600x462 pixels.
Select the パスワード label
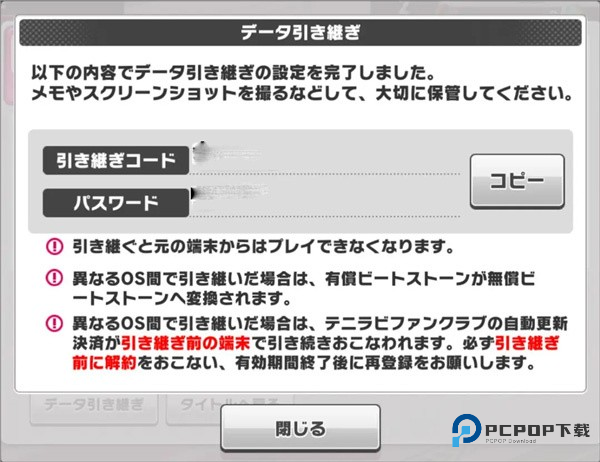pyautogui.click(x=116, y=203)
